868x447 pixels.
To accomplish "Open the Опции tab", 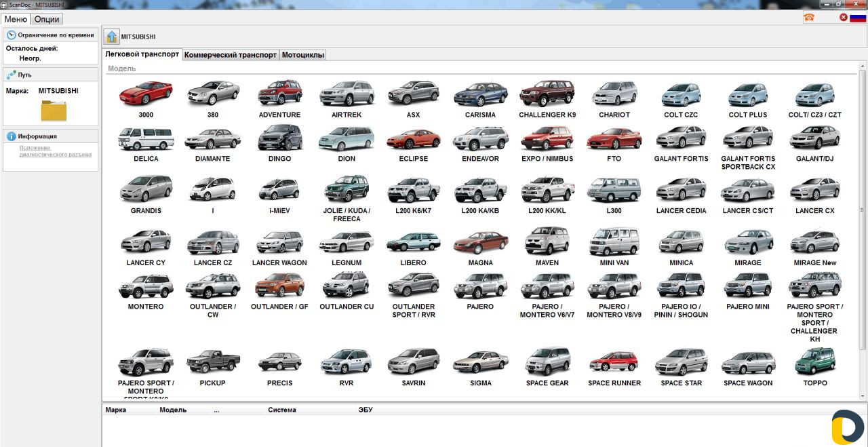I will [47, 19].
